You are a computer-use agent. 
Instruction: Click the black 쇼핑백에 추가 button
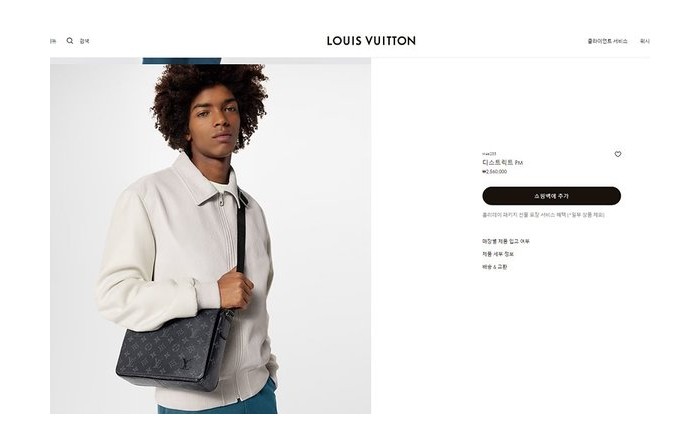point(551,196)
